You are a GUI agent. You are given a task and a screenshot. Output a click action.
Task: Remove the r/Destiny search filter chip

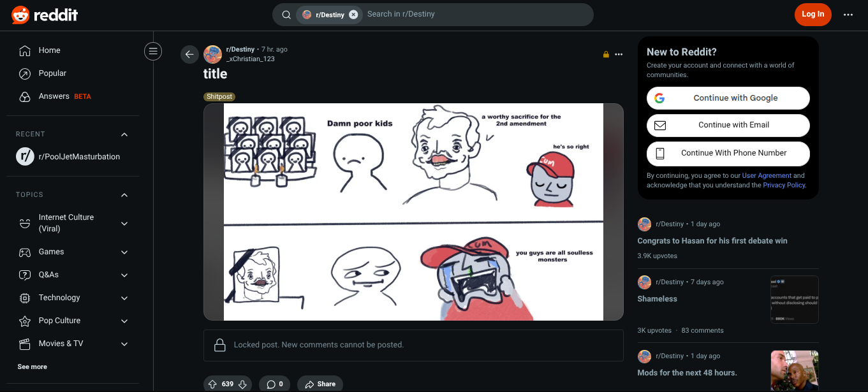coord(353,15)
